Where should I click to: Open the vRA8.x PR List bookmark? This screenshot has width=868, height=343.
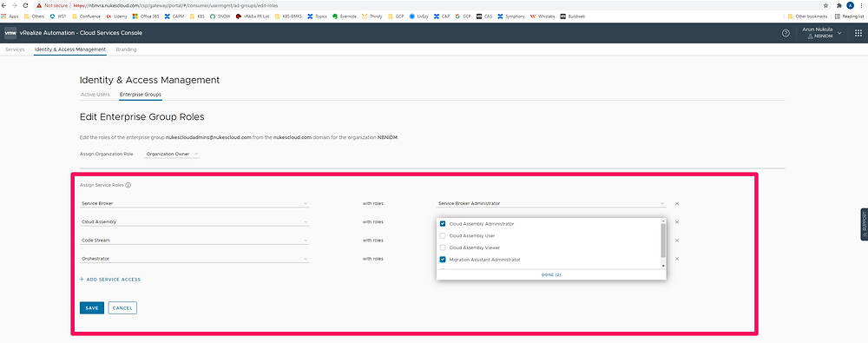tap(253, 16)
